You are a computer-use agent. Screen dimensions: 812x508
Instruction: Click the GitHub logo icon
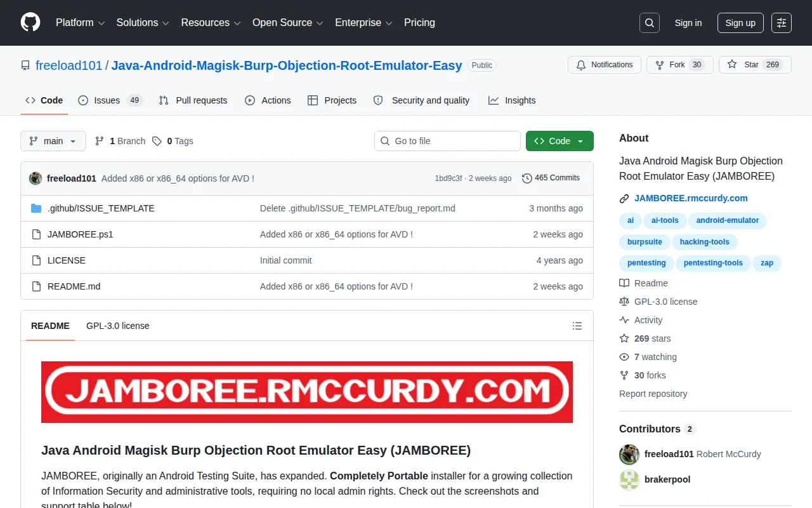[30, 23]
